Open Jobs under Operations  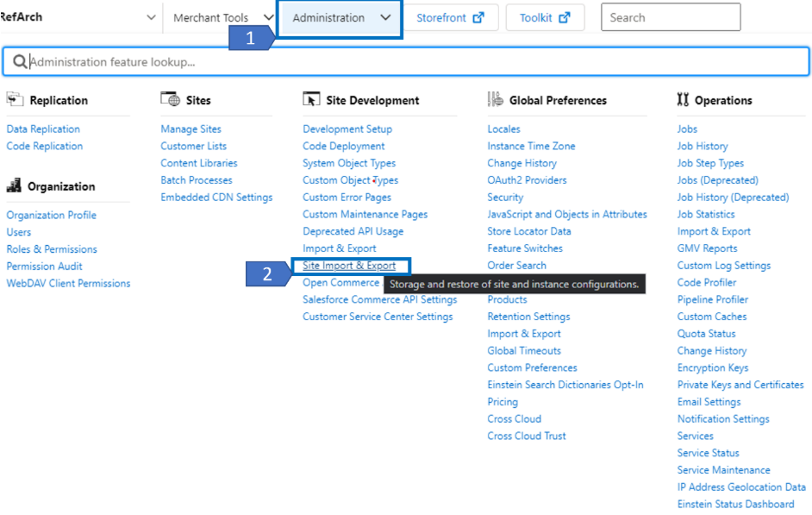[x=687, y=129]
